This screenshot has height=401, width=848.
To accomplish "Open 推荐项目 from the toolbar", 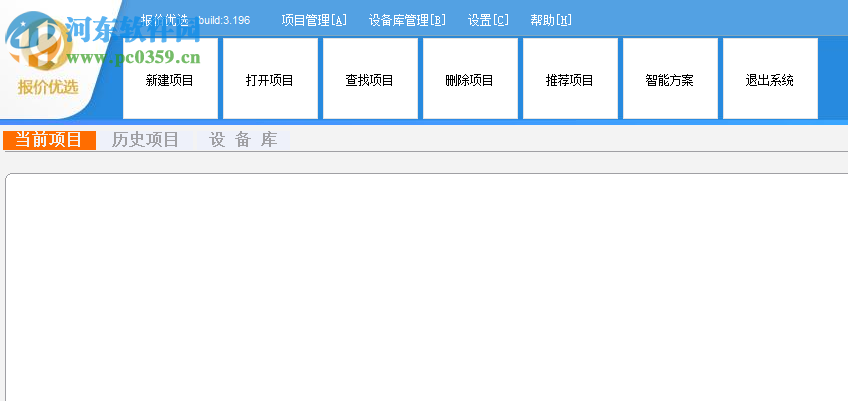I will (x=570, y=78).
